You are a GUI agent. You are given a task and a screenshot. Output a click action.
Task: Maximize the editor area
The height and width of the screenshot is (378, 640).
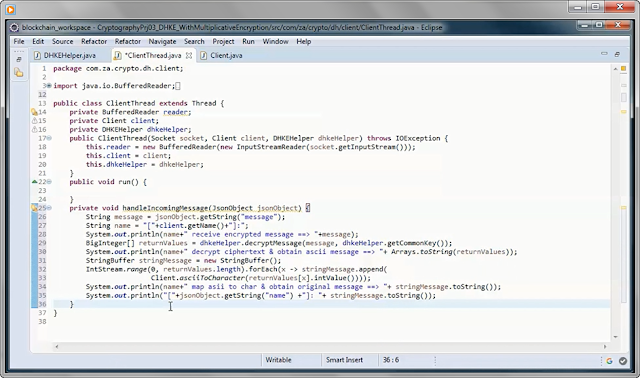617,54
